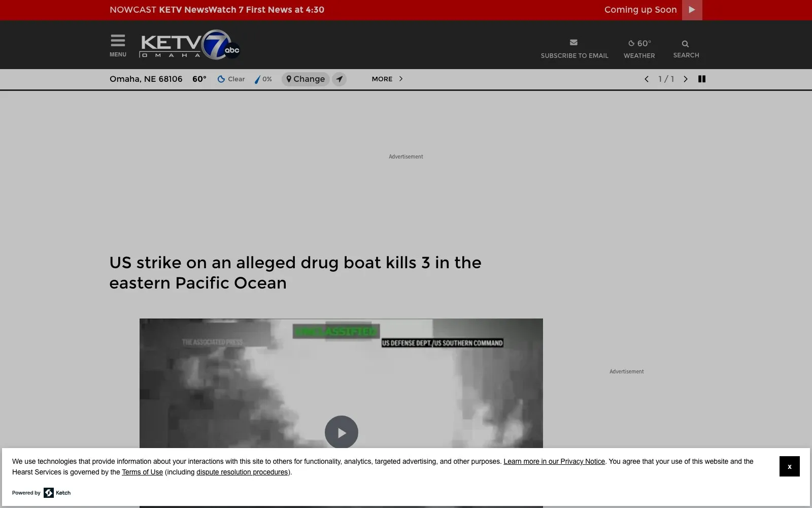Open the Terms of Use link
This screenshot has width=812, height=508.
pos(142,472)
